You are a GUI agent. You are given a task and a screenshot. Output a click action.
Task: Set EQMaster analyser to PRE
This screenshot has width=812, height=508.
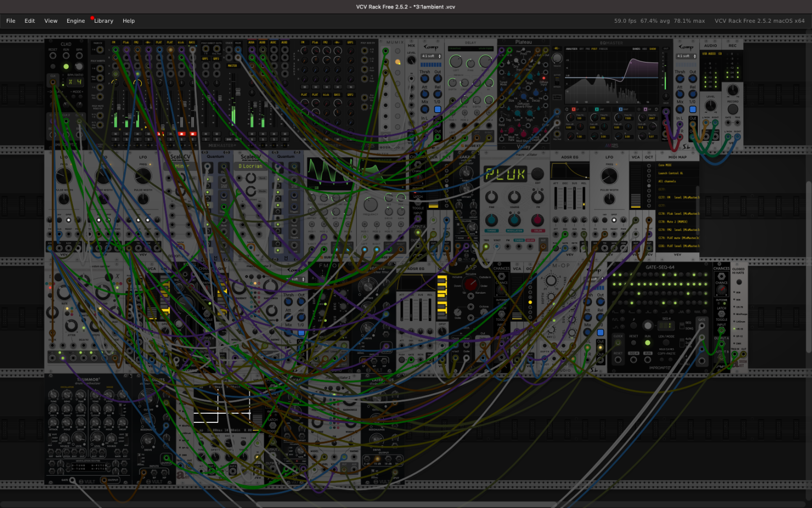click(588, 49)
